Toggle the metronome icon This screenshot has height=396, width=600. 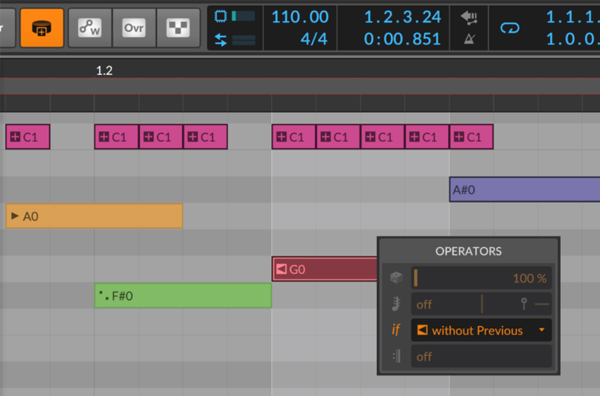470,39
